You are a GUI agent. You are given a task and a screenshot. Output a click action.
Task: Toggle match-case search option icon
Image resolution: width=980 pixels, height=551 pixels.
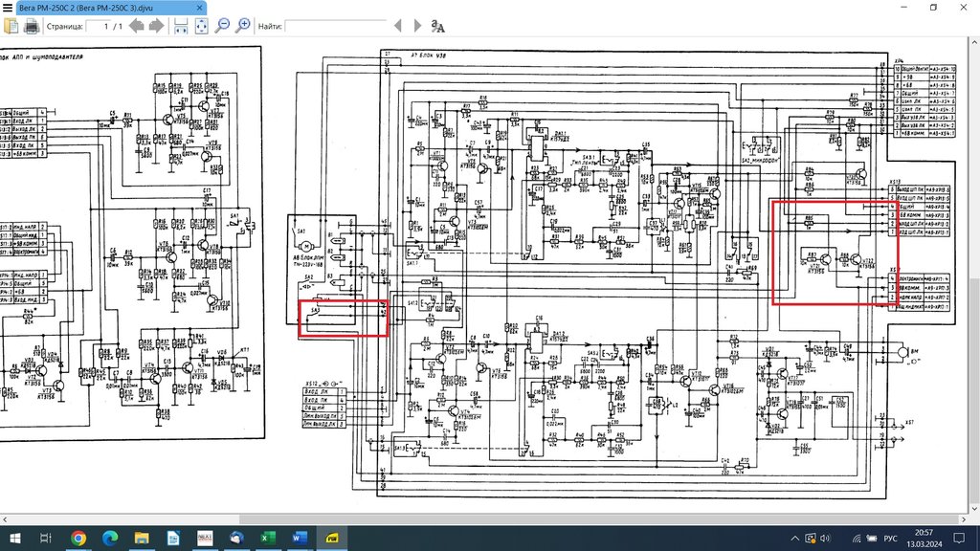[437, 26]
